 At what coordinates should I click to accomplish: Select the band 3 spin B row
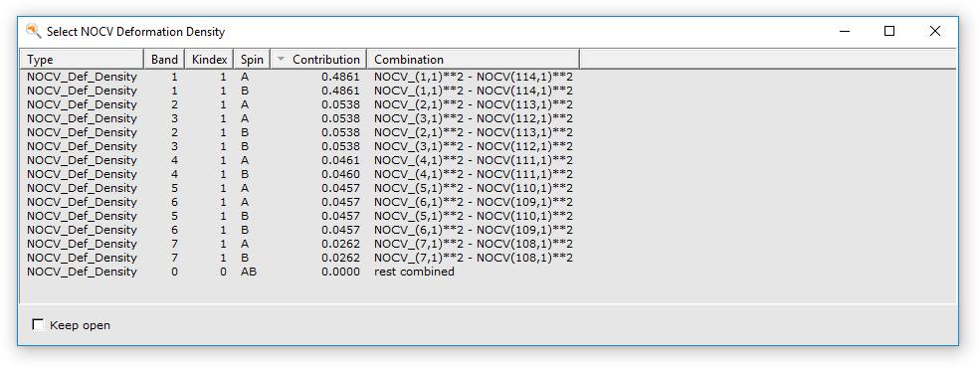(488, 146)
